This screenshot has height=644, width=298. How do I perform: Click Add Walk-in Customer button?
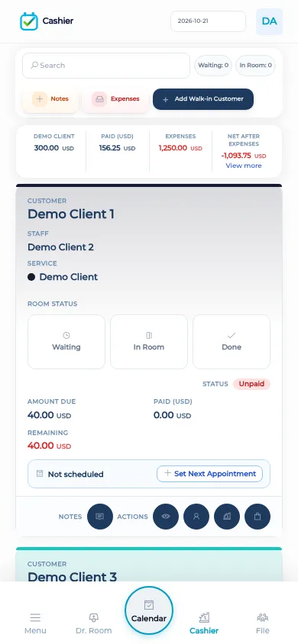(x=203, y=99)
